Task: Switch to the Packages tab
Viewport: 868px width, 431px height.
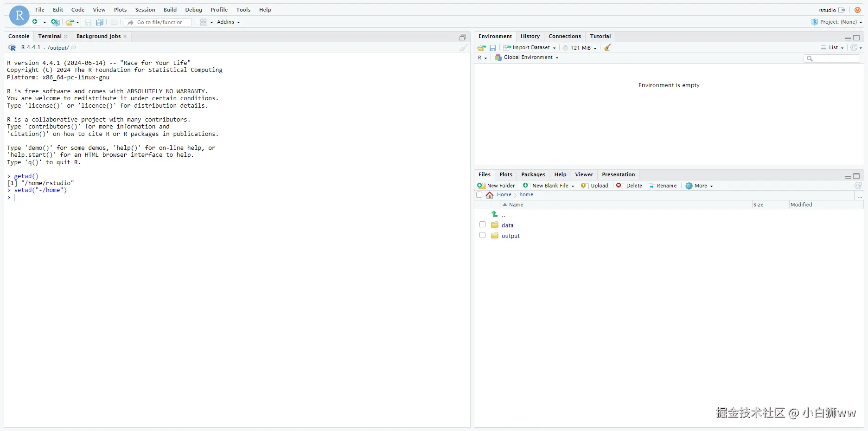Action: click(533, 174)
